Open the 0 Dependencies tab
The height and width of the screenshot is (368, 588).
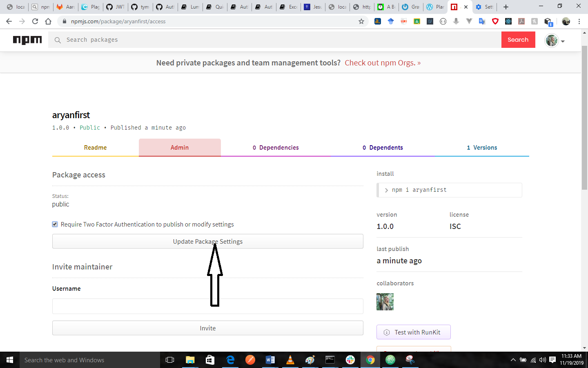(276, 148)
